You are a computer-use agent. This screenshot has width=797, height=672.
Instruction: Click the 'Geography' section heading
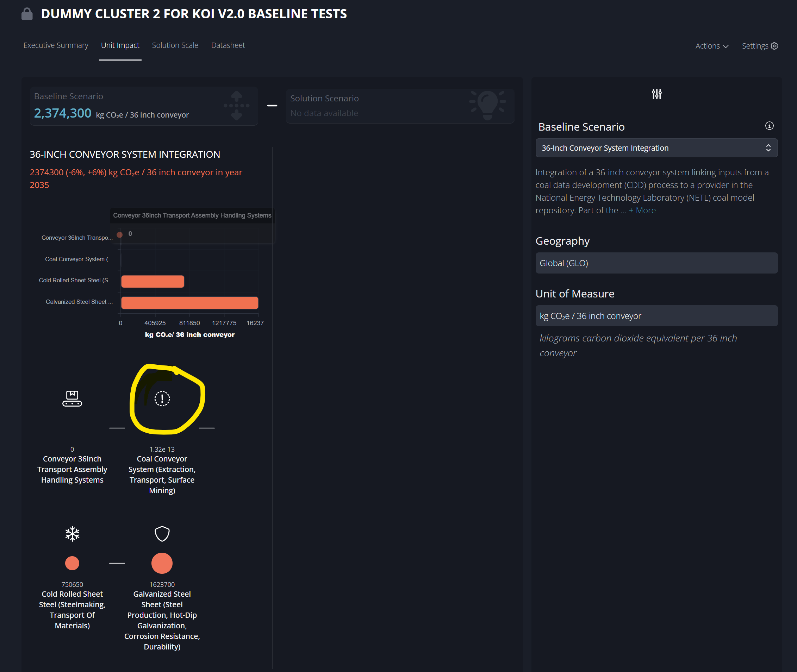point(562,241)
